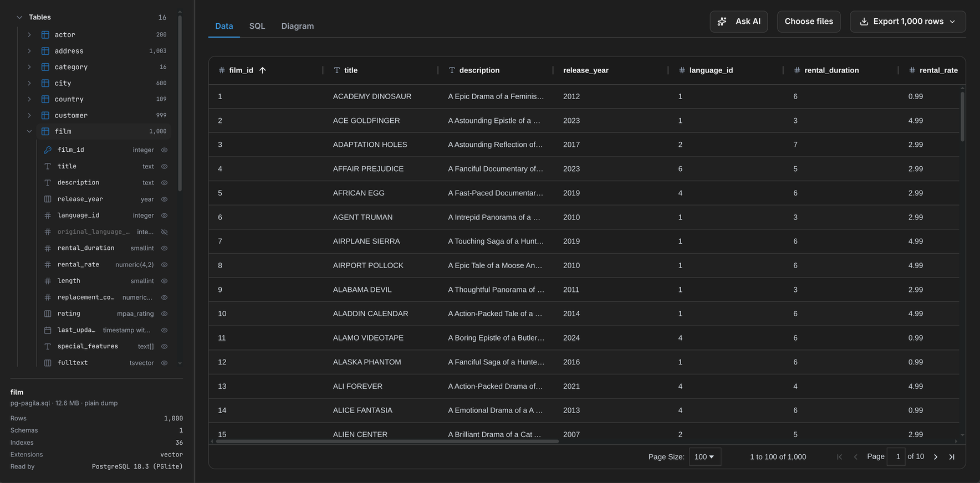Viewport: 980px width, 483px height.
Task: Expand the customer table chevron
Action: pos(29,115)
